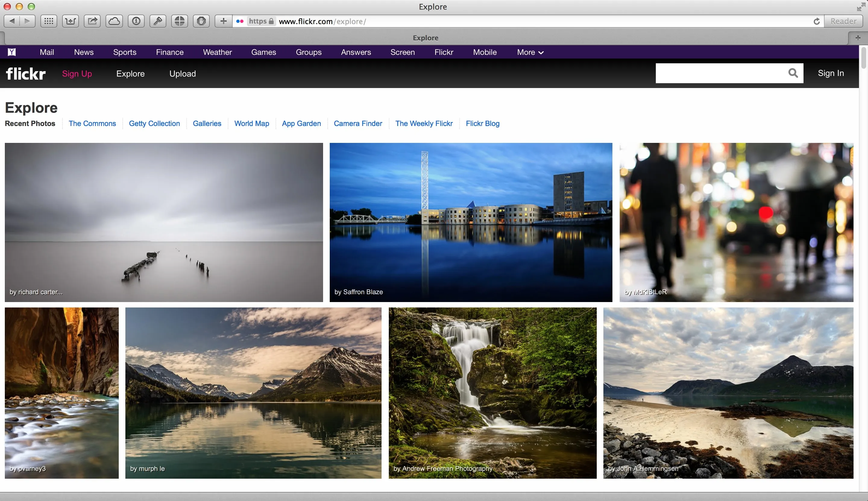Open Mail in the Yahoo bar
Viewport: 868px width, 501px height.
tap(47, 52)
